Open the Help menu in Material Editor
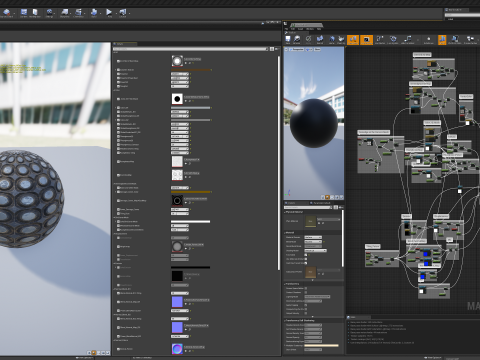 319,29
